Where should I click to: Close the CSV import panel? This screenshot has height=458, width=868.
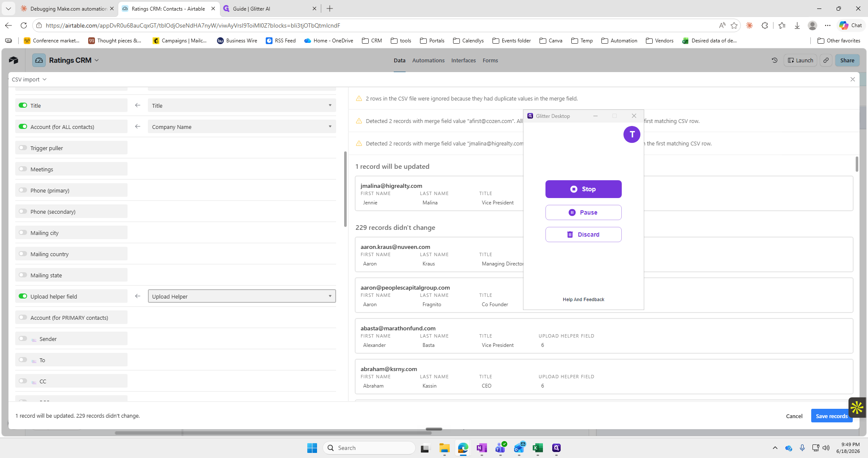[x=852, y=79]
